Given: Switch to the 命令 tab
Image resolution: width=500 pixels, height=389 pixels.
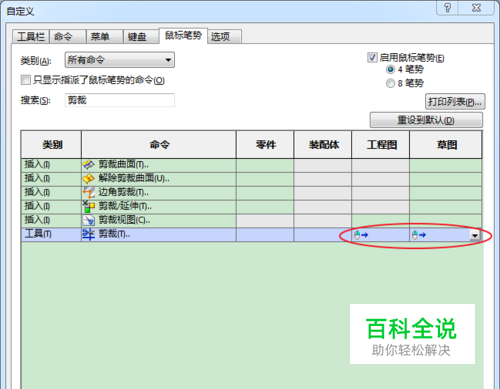Looking at the screenshot, I should pos(68,36).
